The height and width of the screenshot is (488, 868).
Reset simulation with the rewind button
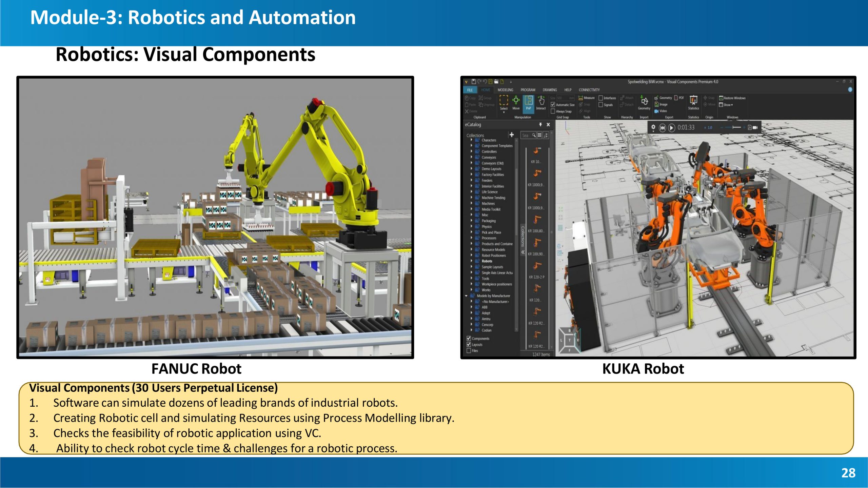click(662, 128)
